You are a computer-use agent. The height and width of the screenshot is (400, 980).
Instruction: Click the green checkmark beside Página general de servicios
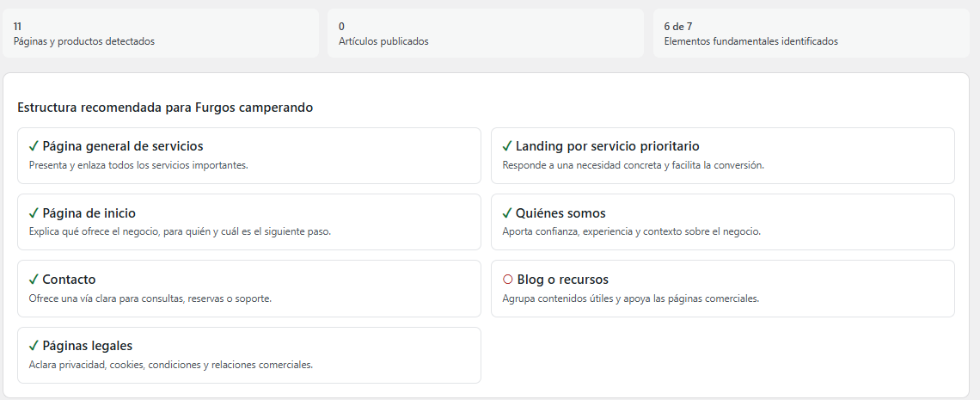click(34, 146)
